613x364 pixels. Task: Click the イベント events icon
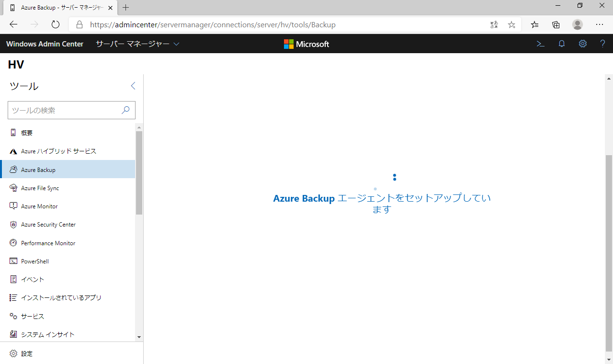(13, 279)
